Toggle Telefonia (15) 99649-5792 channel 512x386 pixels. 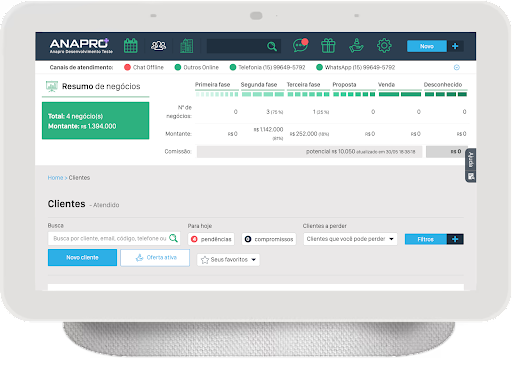267,67
